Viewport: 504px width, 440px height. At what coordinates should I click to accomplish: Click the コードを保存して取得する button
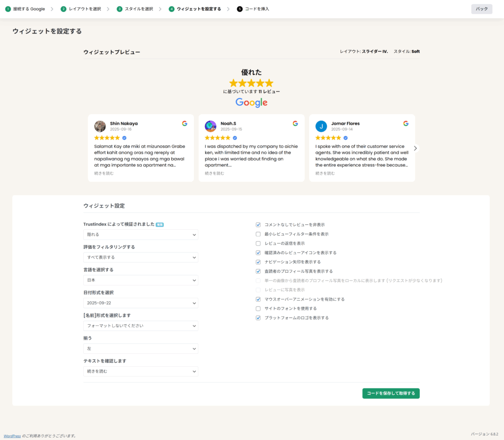391,393
